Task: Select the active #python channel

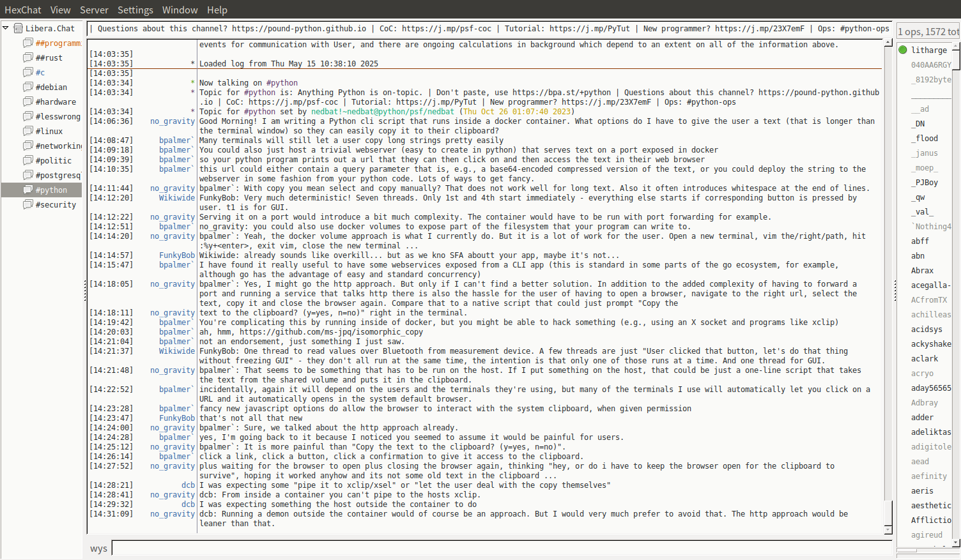Action: click(x=51, y=190)
